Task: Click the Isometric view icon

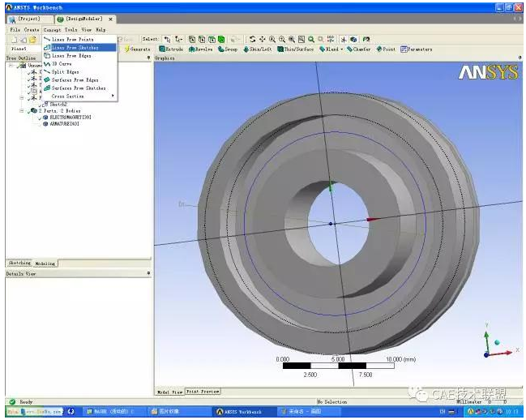Action: coord(331,39)
